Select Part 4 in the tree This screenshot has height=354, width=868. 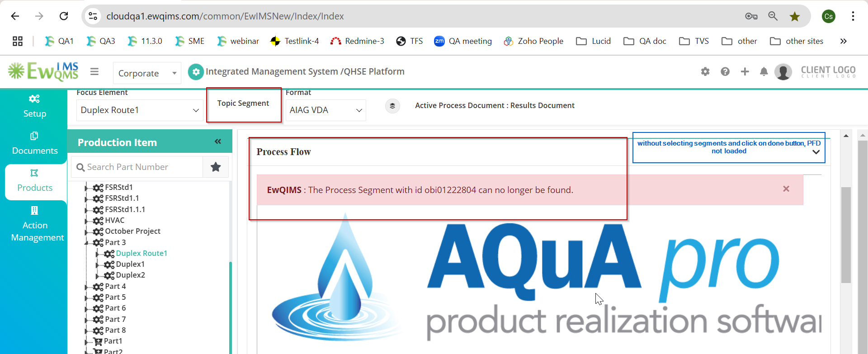click(x=115, y=286)
